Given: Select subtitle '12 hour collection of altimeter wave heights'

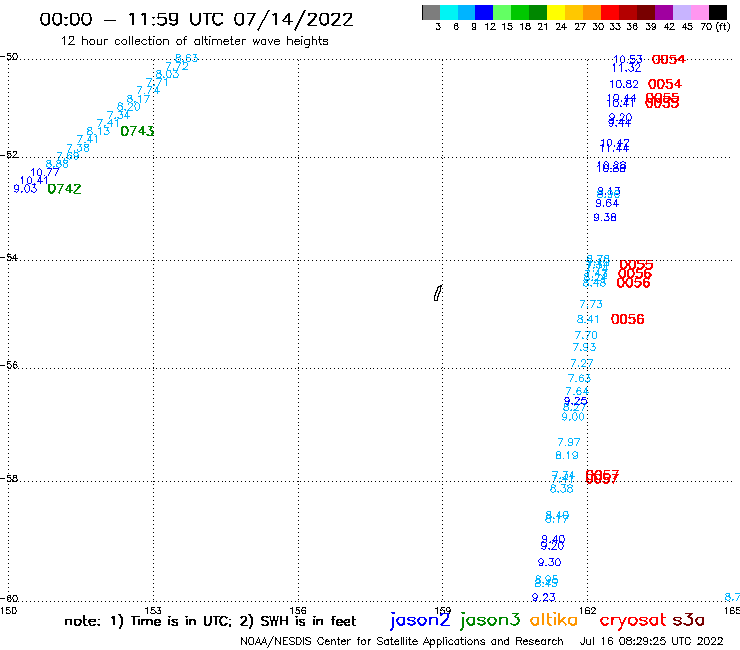Looking at the screenshot, I should coord(194,41).
